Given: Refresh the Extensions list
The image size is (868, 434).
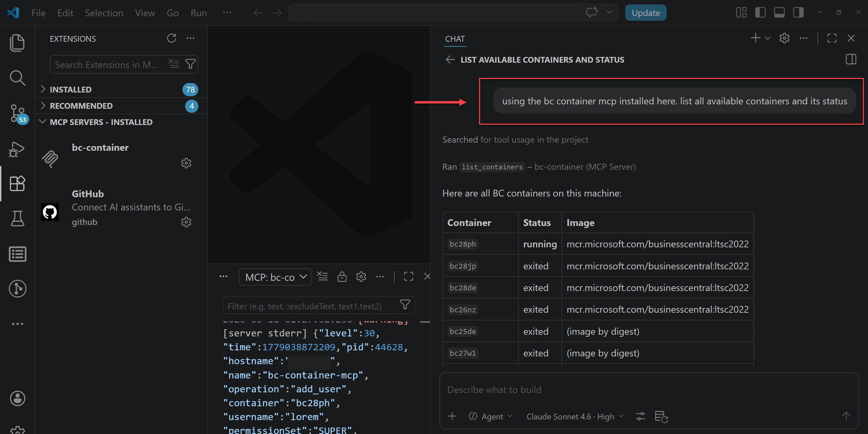Looking at the screenshot, I should point(172,38).
